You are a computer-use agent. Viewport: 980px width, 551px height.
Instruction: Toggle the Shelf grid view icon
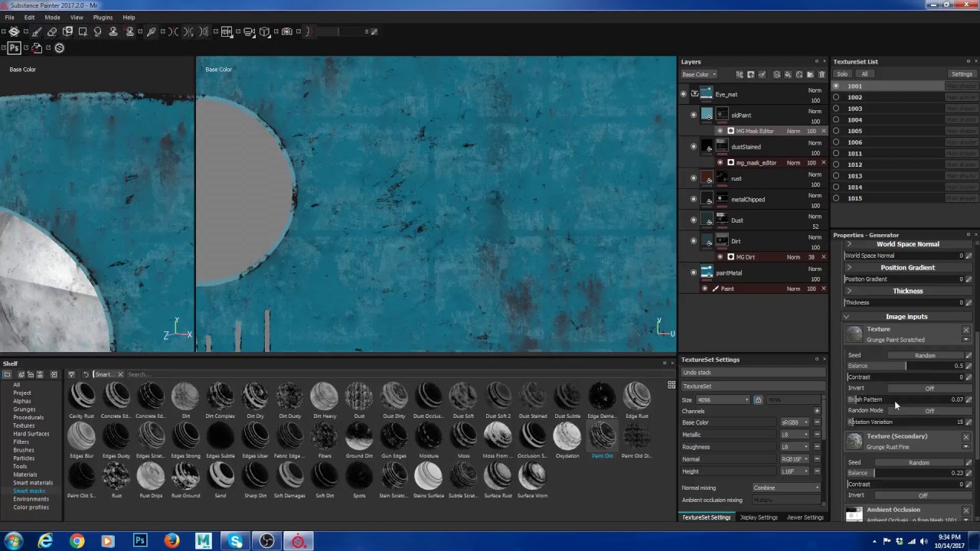(x=671, y=385)
